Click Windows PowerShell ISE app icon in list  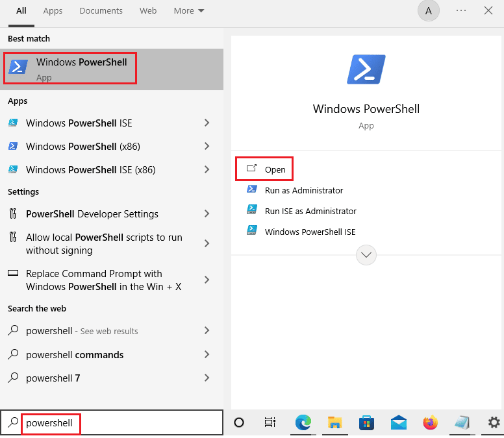13,123
